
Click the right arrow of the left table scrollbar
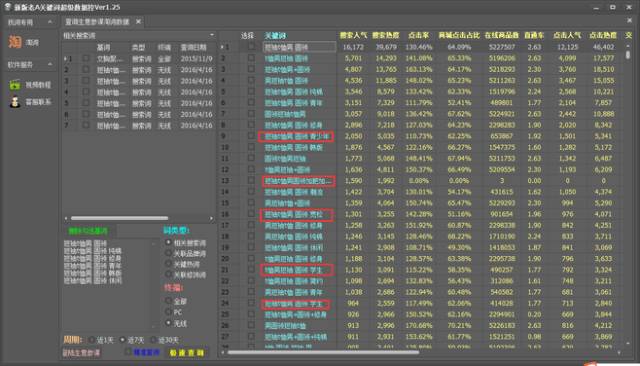211,218
